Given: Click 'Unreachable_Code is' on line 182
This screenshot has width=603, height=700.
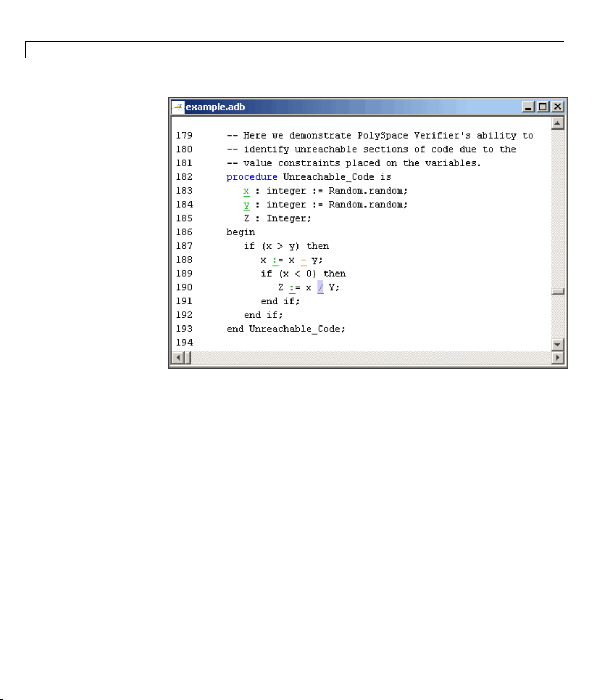Looking at the screenshot, I should [x=337, y=177].
